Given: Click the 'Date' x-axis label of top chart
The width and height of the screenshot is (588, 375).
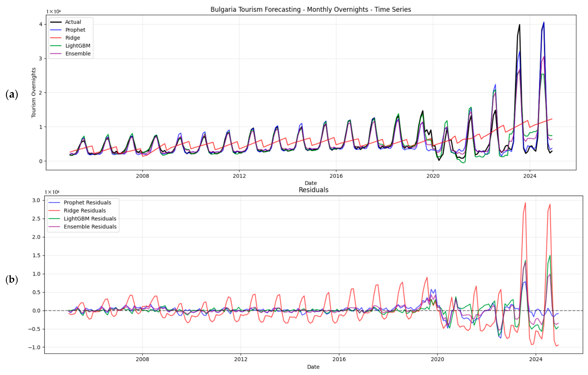Looking at the screenshot, I should tap(311, 183).
